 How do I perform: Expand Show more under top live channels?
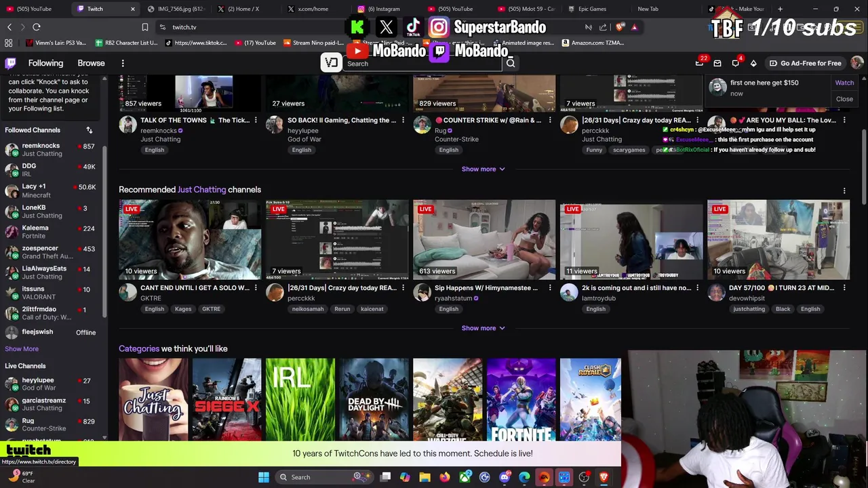[x=483, y=169]
